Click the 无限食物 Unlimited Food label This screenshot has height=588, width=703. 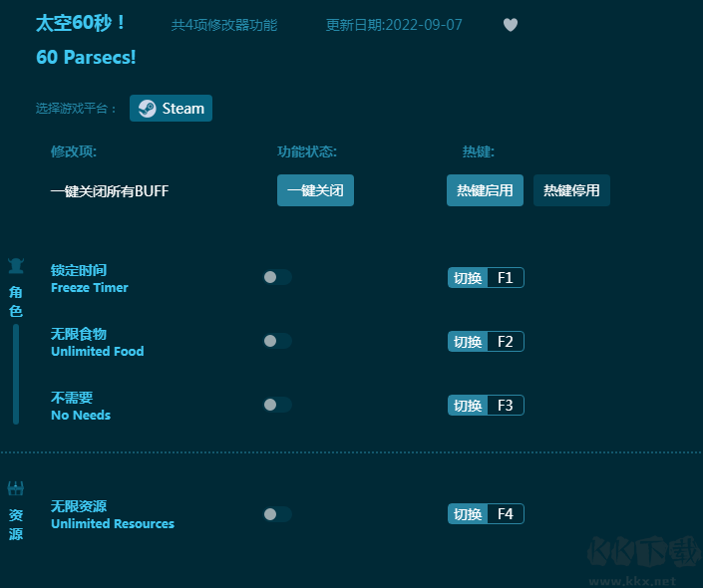pyautogui.click(x=98, y=343)
